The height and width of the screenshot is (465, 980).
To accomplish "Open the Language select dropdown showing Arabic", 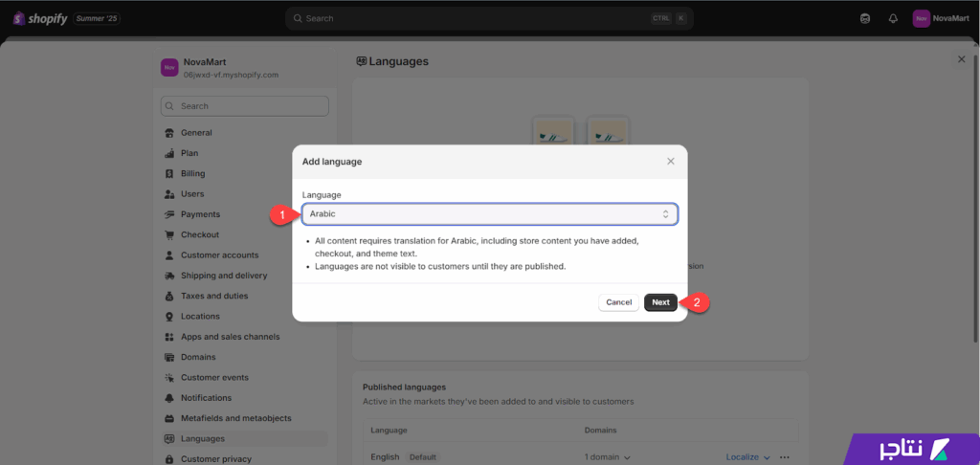I will tap(489, 214).
